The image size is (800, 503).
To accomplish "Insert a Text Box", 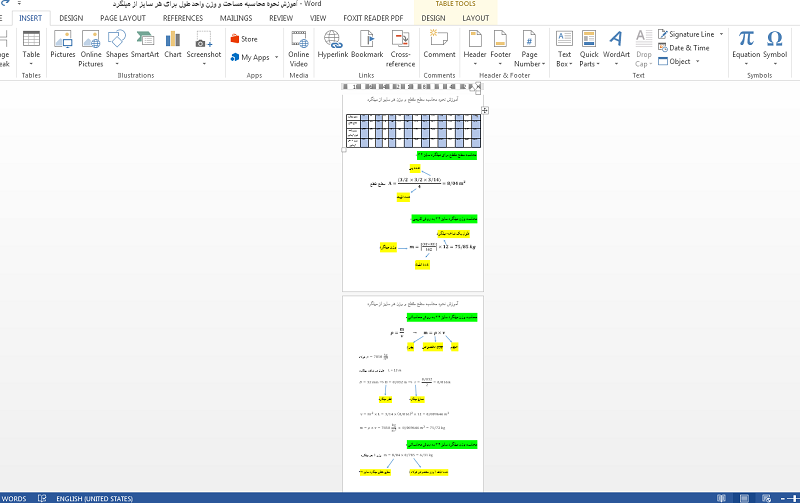I will point(564,48).
